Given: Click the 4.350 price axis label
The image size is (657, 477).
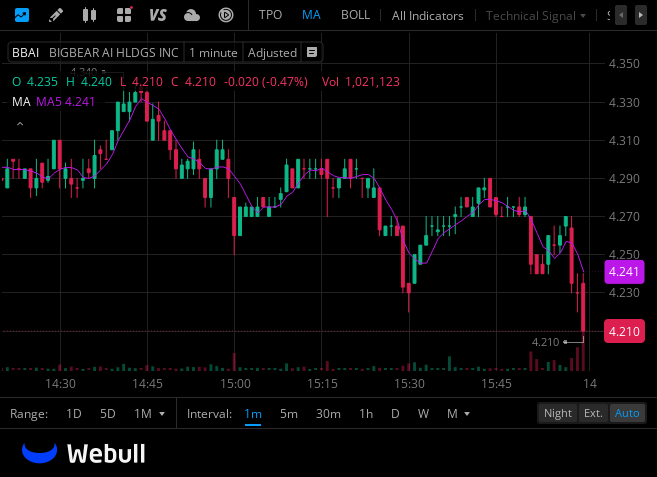Looking at the screenshot, I should coord(624,64).
